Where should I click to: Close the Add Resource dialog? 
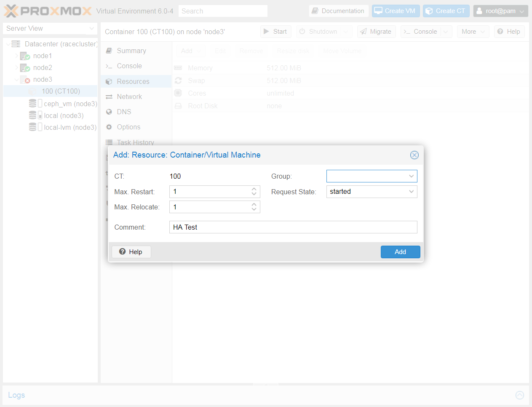(414, 155)
